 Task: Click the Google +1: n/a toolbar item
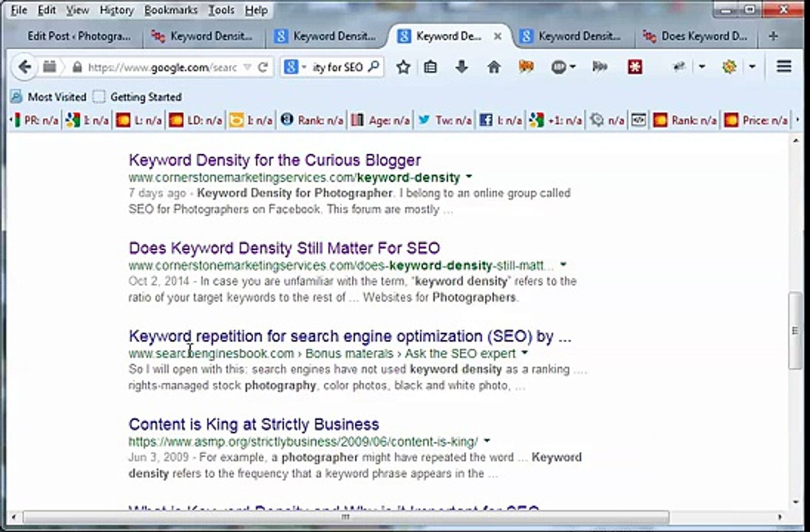pos(555,120)
